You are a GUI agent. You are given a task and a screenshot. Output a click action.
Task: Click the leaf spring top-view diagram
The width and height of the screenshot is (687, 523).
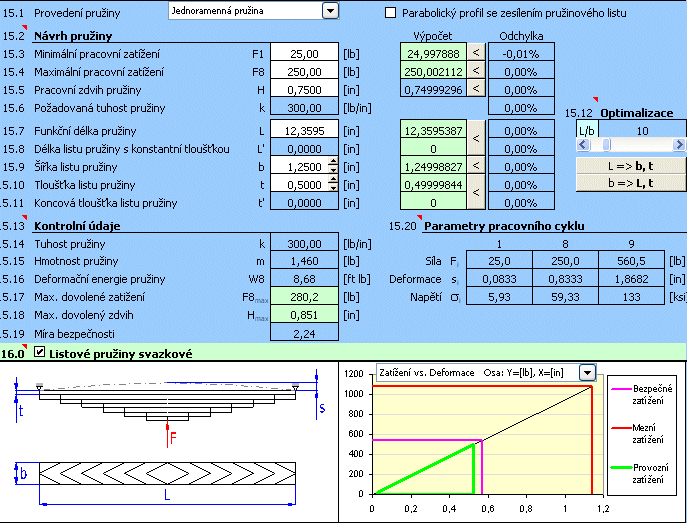pyautogui.click(x=156, y=482)
